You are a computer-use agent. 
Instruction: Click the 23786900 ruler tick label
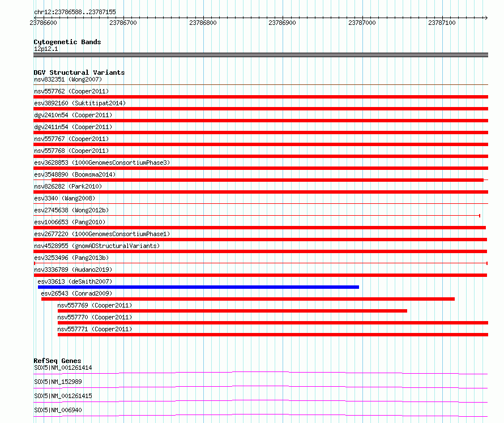(x=282, y=23)
